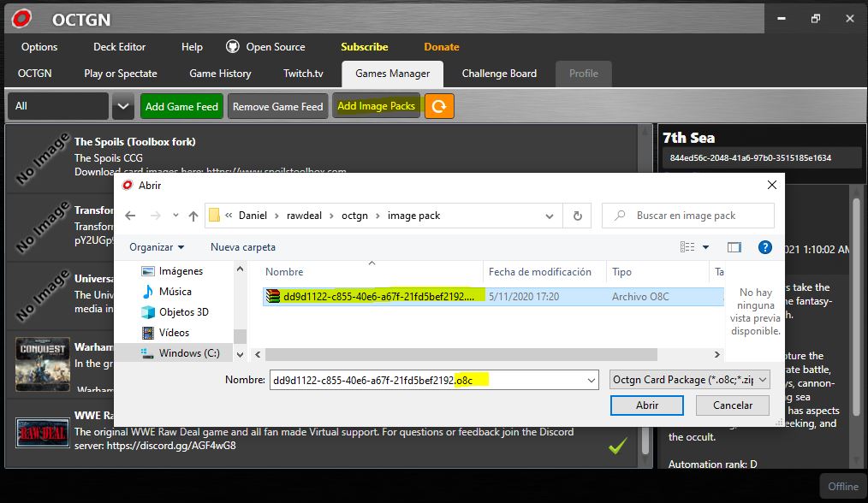
Task: Refresh the image pack folder listing
Action: coord(577,216)
